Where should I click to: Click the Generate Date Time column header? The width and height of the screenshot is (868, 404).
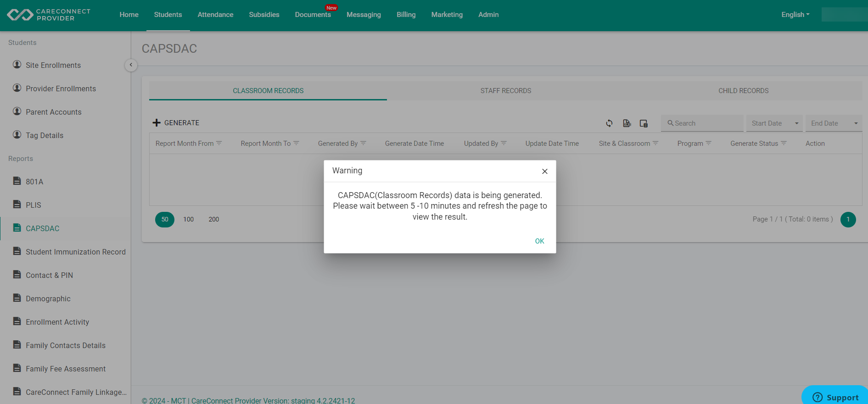414,144
